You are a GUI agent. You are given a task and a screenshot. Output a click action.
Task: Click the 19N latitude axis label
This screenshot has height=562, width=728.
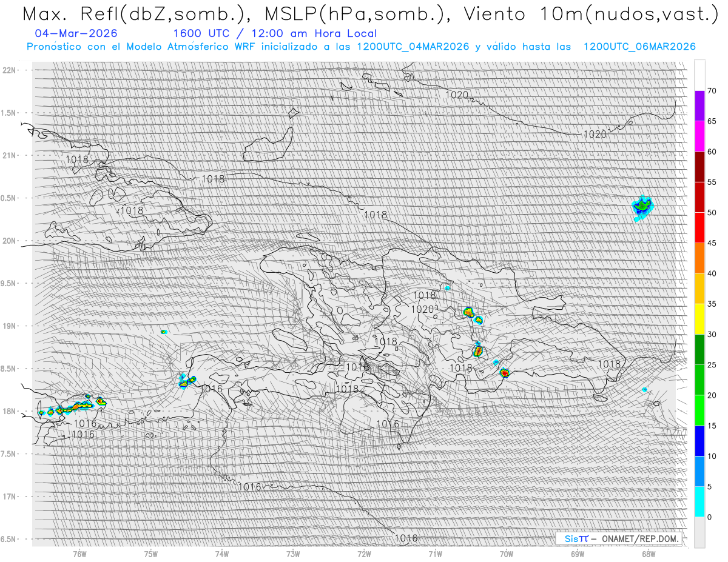tap(10, 326)
